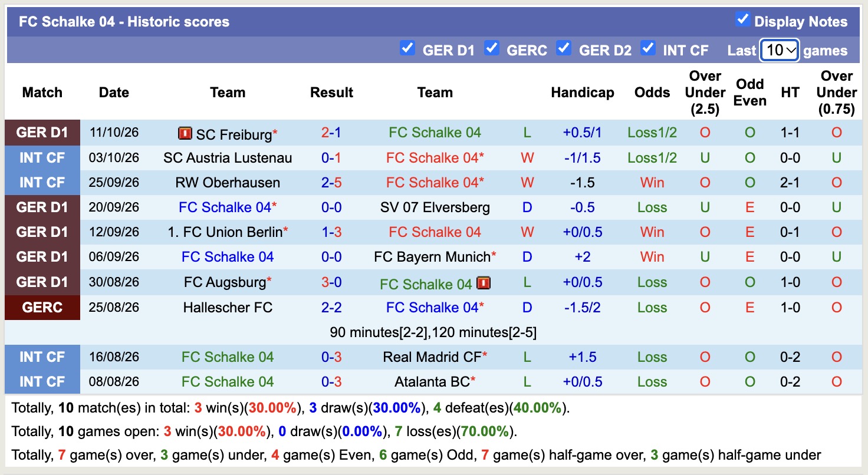Image resolution: width=868 pixels, height=475 pixels.
Task: Click the SV 07 Elversberg team name
Action: pyautogui.click(x=435, y=207)
